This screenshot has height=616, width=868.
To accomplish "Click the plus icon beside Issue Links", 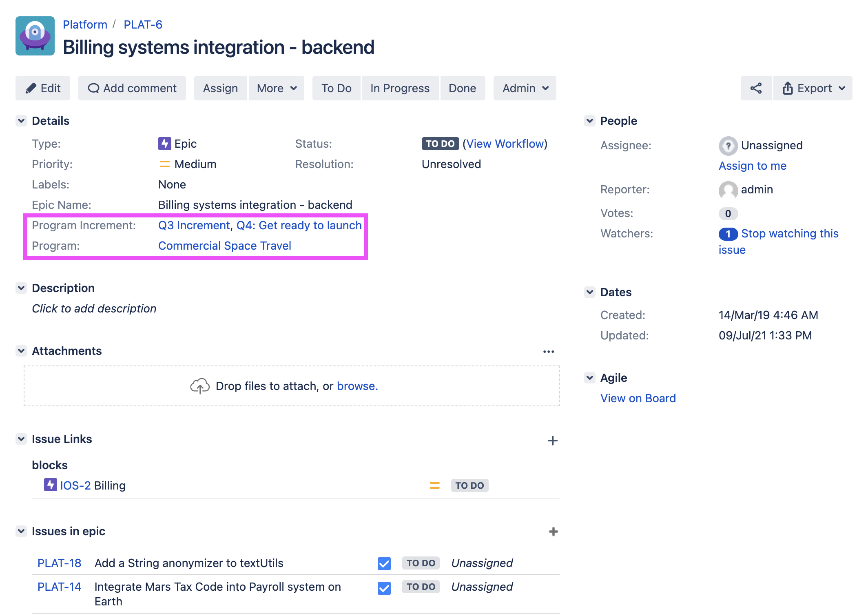I will [552, 441].
